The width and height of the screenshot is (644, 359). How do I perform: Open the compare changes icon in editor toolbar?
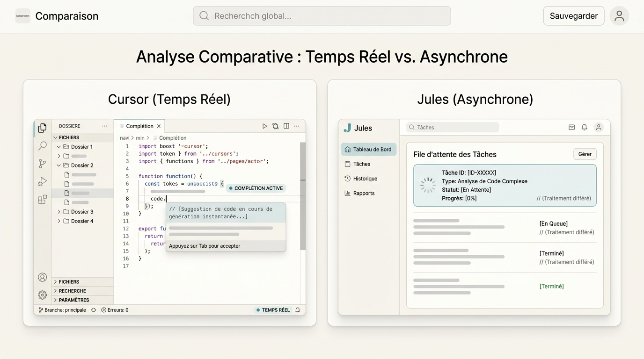[275, 126]
